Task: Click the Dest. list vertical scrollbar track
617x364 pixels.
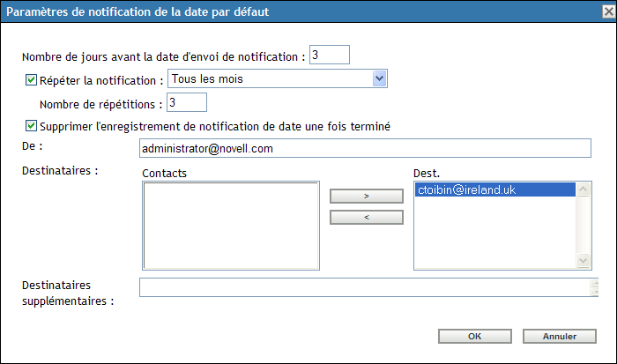Action: coord(583,225)
